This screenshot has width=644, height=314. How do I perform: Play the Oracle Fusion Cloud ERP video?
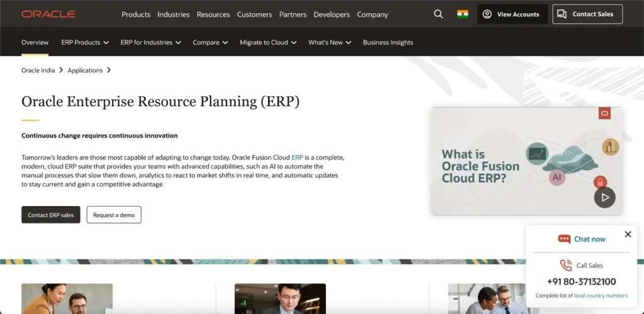tap(604, 197)
